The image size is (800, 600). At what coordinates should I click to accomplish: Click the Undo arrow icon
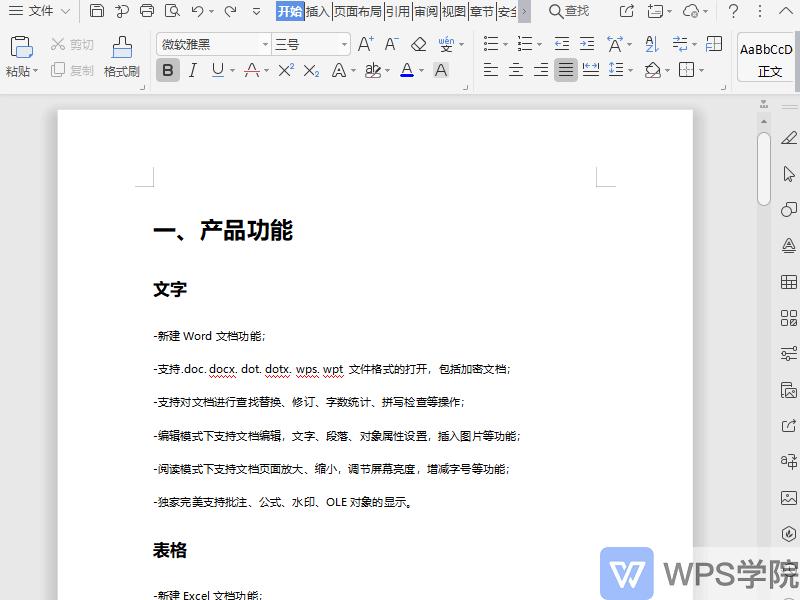(196, 10)
